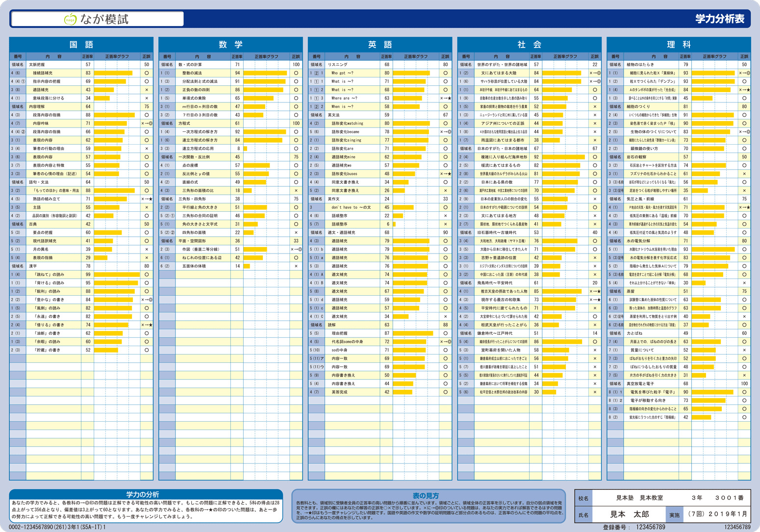Click the 文脈把握 area row in 国語
Image resolution: width=760 pixels, height=532 pixels.
(x=81, y=65)
